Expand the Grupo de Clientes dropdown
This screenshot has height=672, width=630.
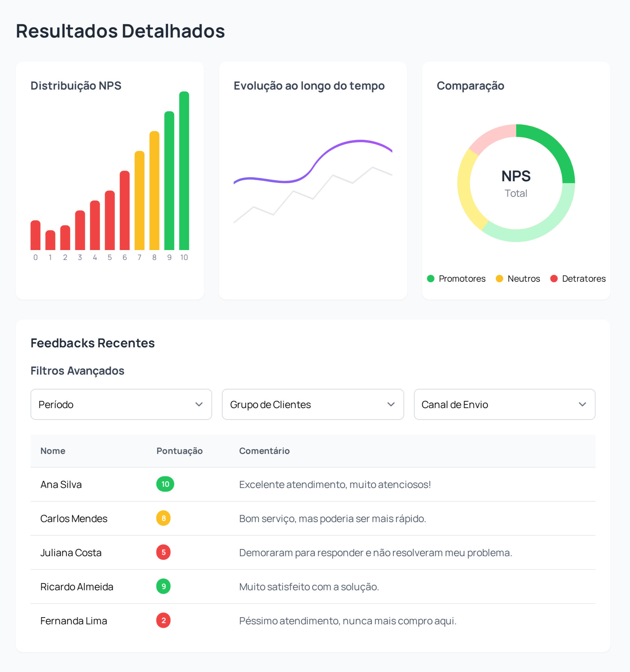click(313, 404)
